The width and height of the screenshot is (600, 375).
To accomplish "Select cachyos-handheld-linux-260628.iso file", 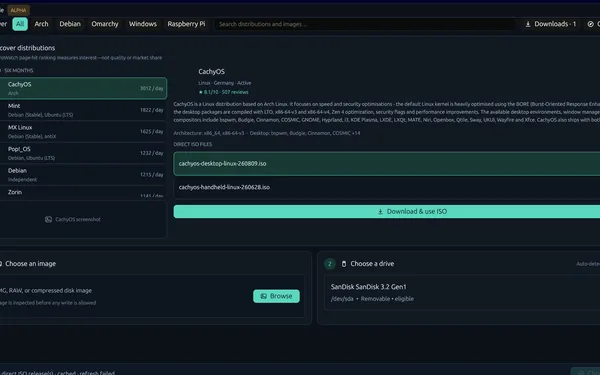I will click(x=386, y=187).
